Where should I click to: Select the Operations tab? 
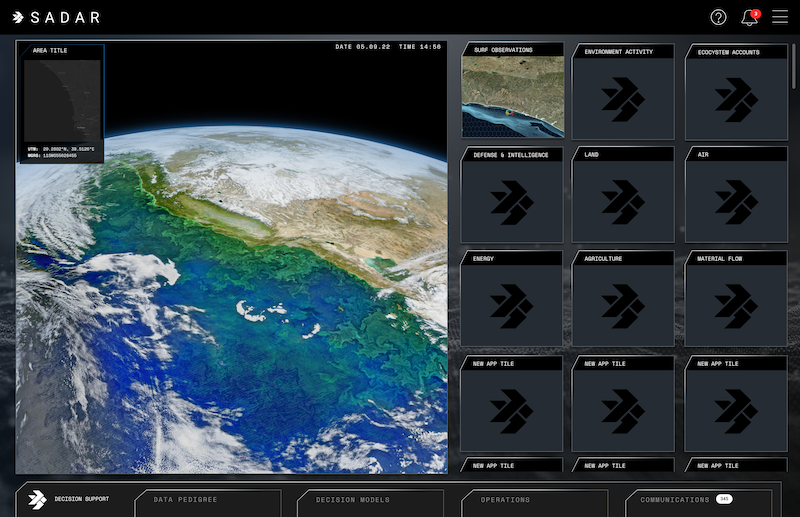pos(534,500)
